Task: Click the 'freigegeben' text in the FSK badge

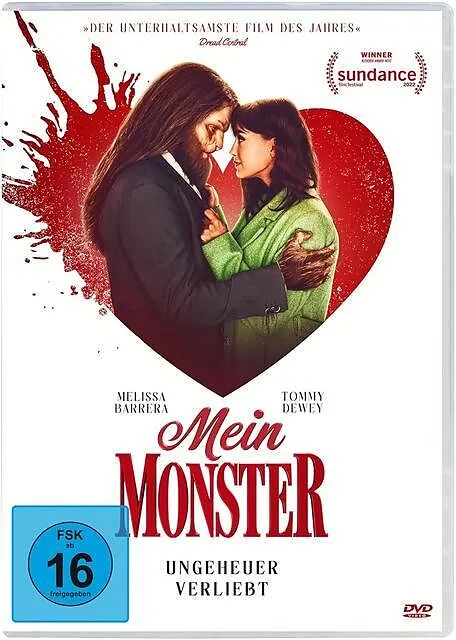Action: pos(70,593)
